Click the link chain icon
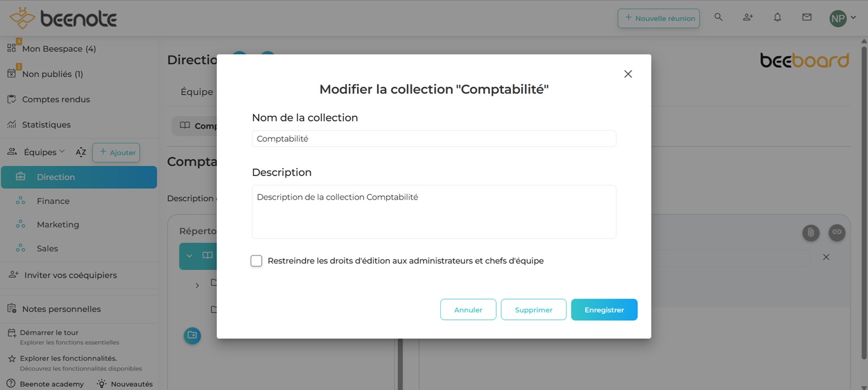Screen dimensions: 868x390 (837, 232)
